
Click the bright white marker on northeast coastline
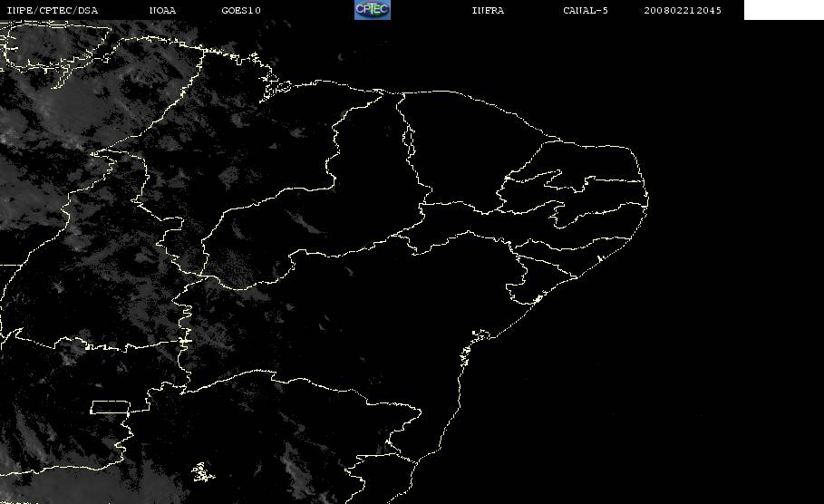599,258
